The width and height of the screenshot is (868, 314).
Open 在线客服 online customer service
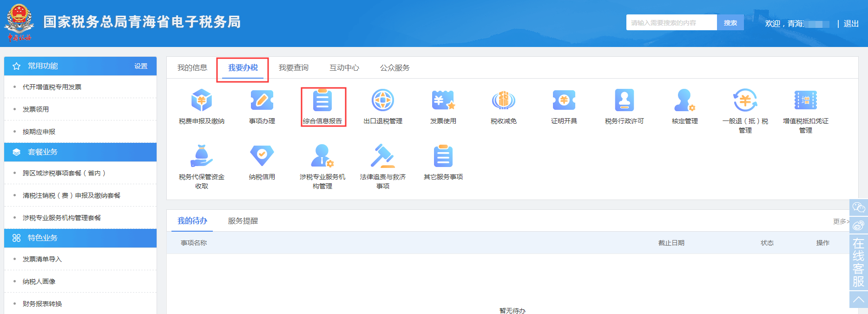859,263
